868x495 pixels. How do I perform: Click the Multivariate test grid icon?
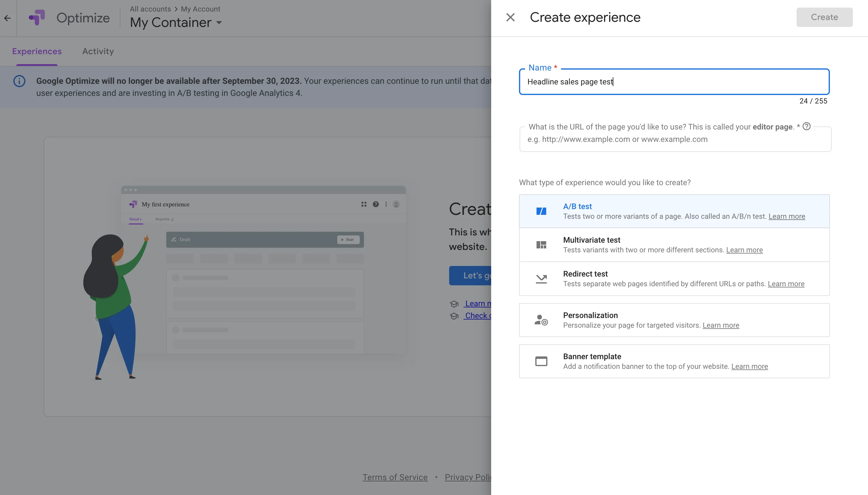click(x=541, y=245)
